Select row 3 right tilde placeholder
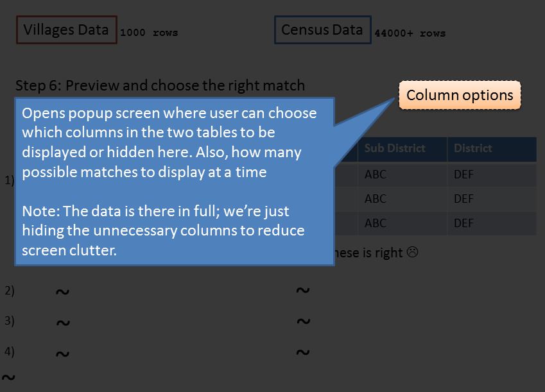Screen dimensions: 545x392 pyautogui.click(x=304, y=321)
